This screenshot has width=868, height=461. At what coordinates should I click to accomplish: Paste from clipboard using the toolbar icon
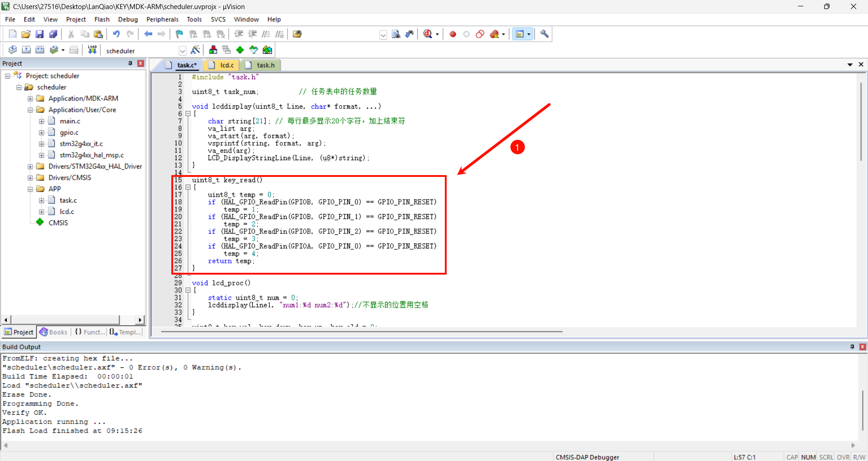pos(98,34)
